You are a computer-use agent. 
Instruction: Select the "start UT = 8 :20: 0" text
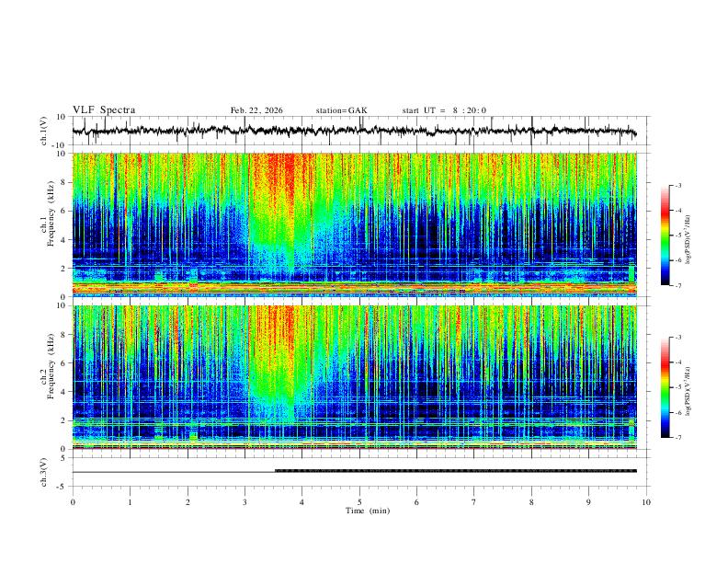[x=444, y=110]
